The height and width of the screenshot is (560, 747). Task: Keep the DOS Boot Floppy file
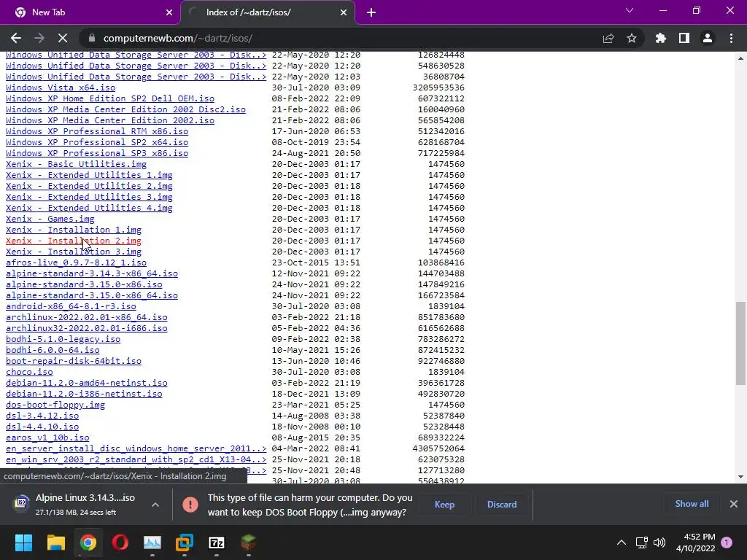tap(444, 505)
